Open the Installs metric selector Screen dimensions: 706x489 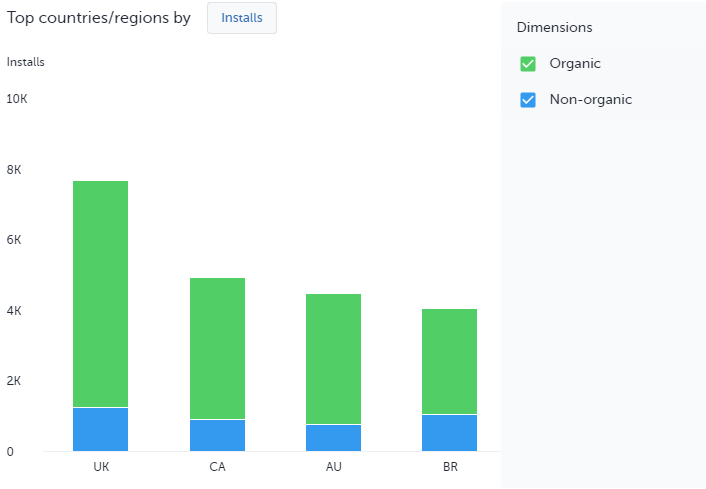coord(242,18)
